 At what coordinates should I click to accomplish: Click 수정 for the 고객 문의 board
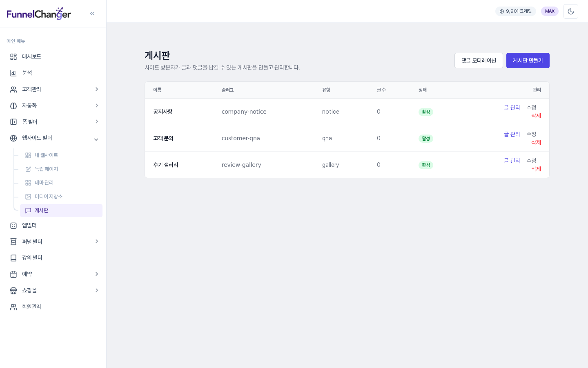point(531,134)
